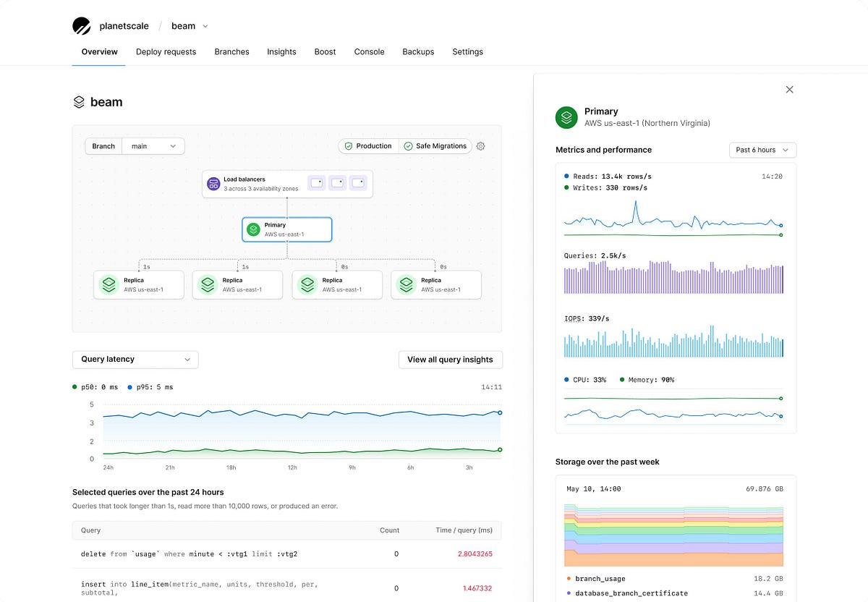
Task: Change the Past 6 hours time range
Action: point(762,150)
